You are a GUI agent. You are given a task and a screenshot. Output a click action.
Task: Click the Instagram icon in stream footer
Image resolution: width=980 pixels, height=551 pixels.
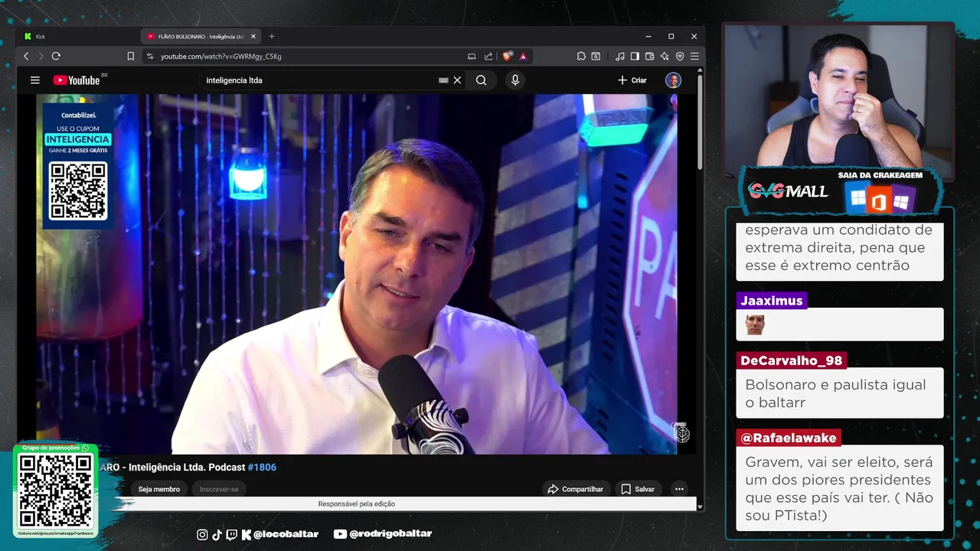(x=202, y=534)
